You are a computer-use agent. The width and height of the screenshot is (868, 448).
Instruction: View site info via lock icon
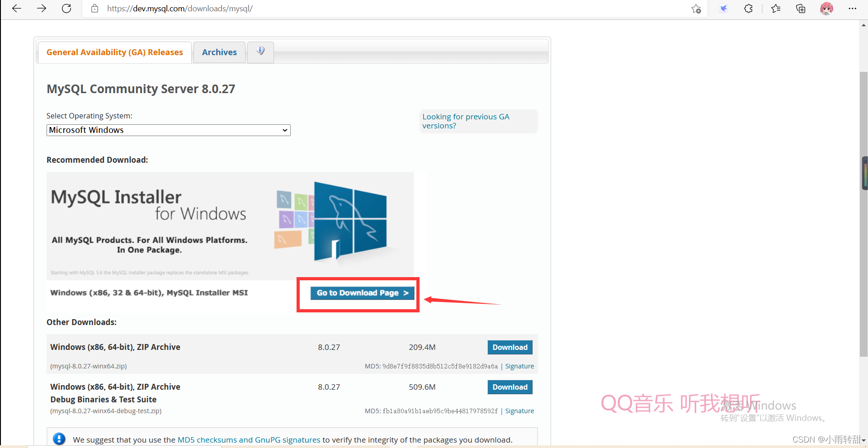click(94, 9)
